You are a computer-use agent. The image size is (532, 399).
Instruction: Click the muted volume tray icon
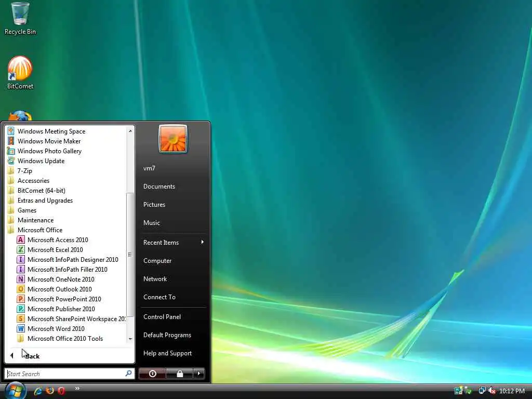(491, 391)
